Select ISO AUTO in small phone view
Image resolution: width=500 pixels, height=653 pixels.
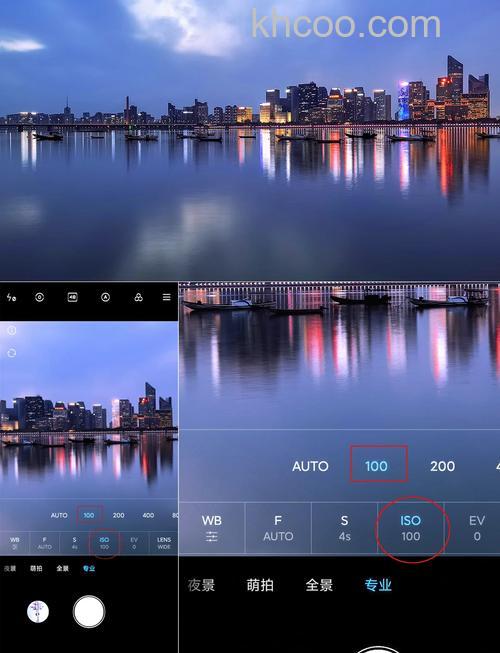click(59, 515)
